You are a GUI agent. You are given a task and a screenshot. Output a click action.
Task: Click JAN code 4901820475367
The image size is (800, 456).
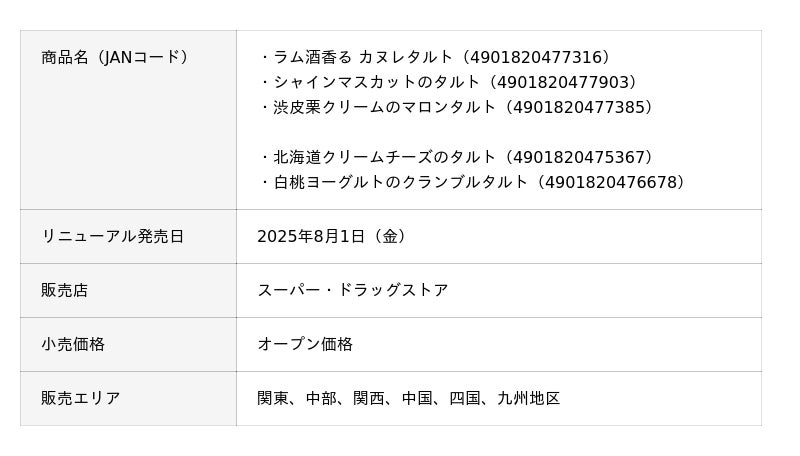click(580, 157)
